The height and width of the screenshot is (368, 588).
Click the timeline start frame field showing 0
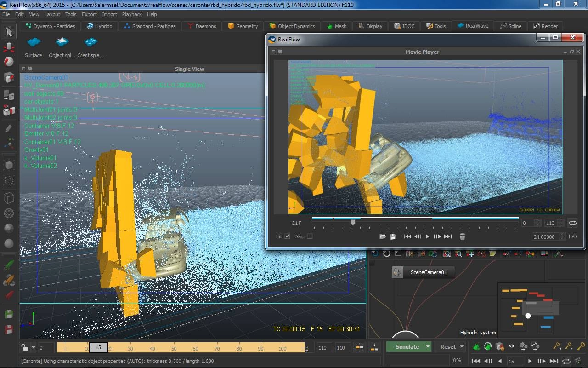(46, 348)
